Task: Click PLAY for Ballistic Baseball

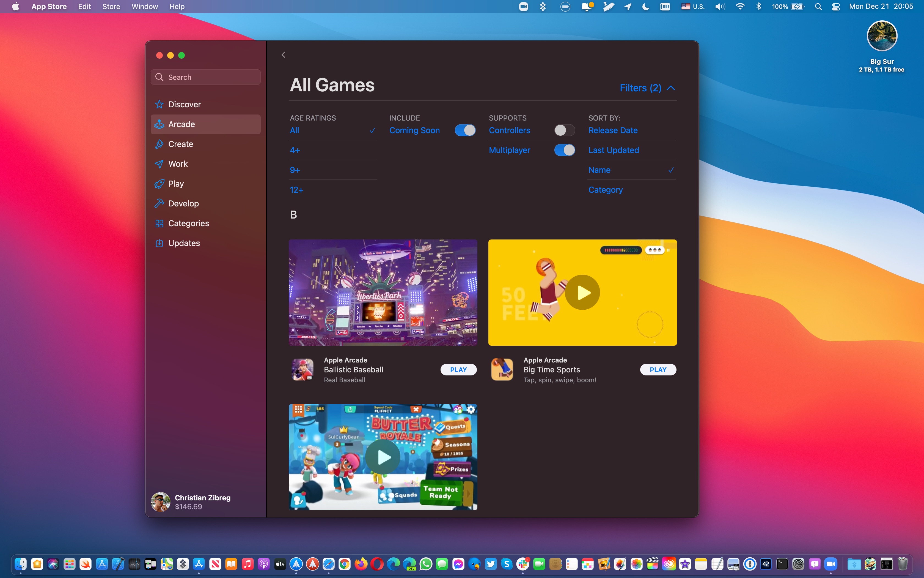Action: point(458,370)
